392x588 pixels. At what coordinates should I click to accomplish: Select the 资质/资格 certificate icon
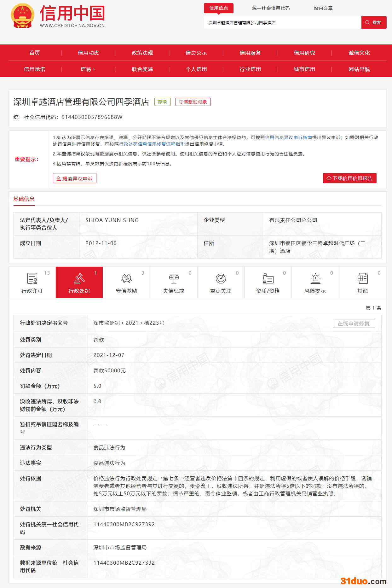click(x=268, y=278)
